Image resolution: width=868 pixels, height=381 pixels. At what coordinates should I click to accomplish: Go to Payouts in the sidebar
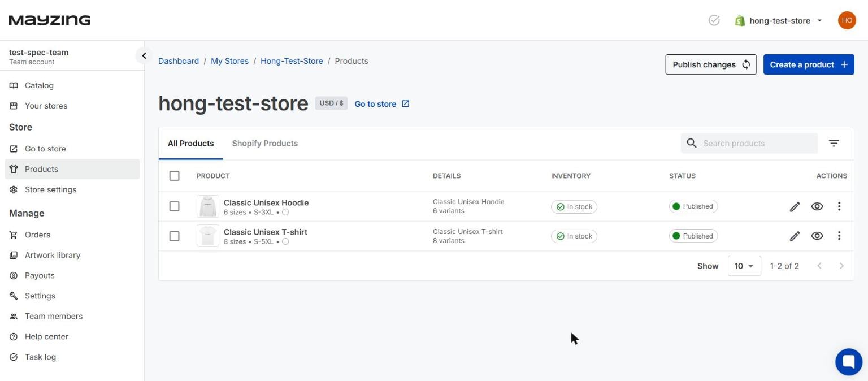point(72,275)
